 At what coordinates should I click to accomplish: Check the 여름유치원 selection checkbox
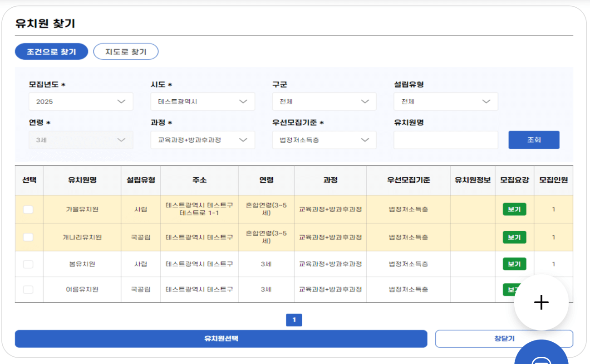point(28,289)
